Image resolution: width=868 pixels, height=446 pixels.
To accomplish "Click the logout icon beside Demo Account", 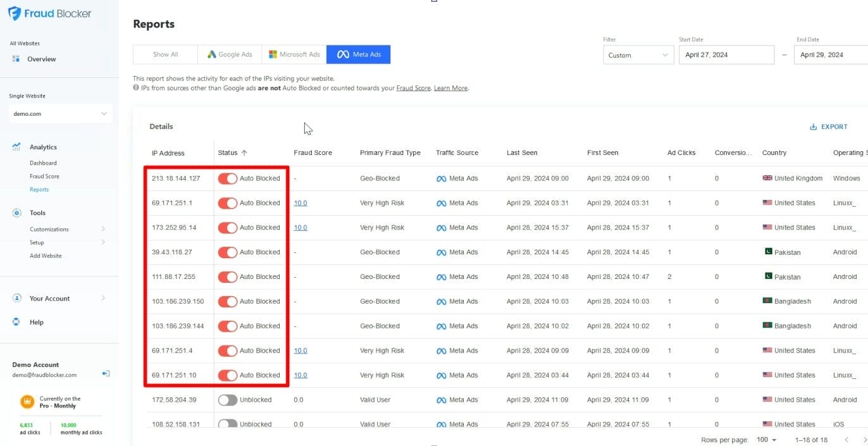I will click(106, 374).
